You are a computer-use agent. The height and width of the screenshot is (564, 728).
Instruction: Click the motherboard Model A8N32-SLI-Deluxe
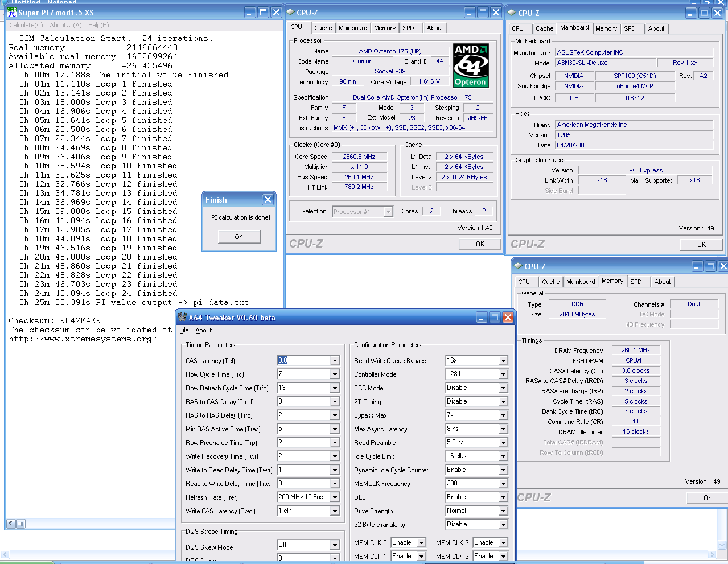[x=605, y=63]
